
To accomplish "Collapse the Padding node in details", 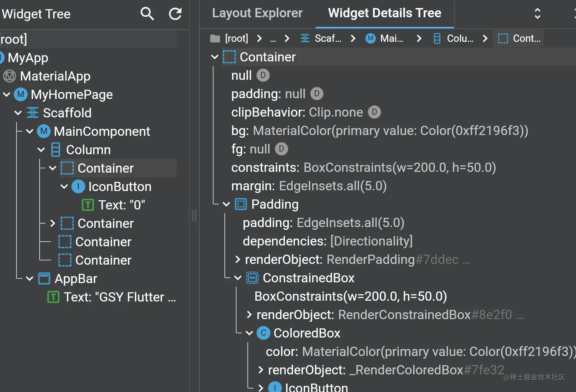I will [x=226, y=204].
